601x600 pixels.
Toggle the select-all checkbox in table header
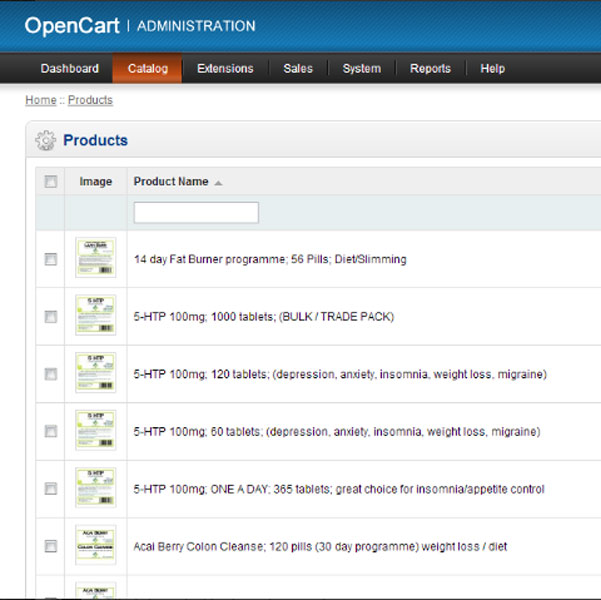(51, 182)
